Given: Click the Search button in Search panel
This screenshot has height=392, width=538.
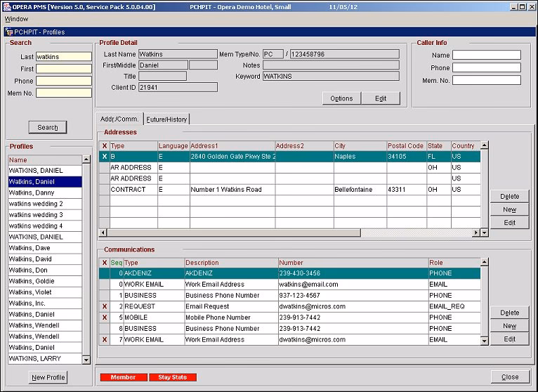Looking at the screenshot, I should click(x=48, y=127).
